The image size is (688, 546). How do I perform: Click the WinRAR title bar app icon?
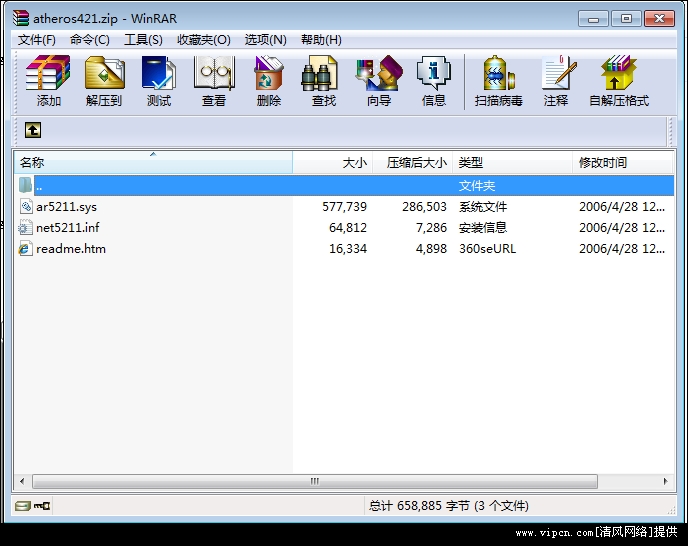21,18
